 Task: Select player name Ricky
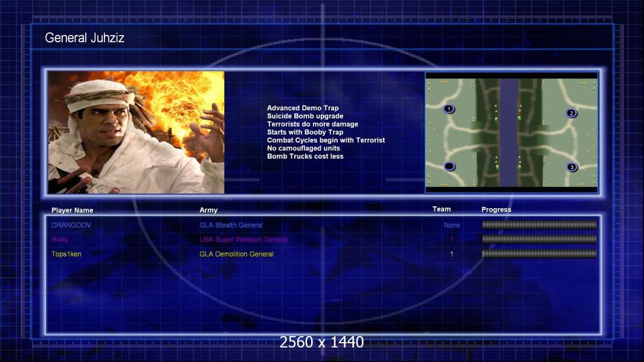pos(60,240)
